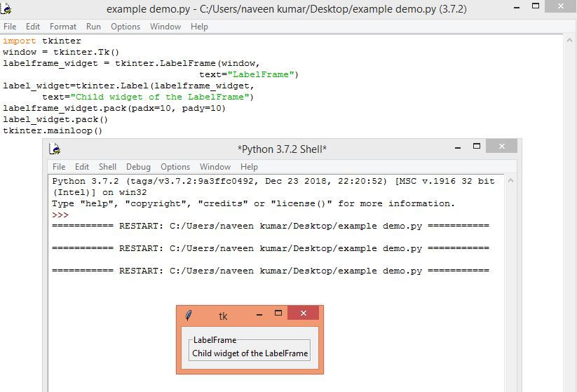This screenshot has height=392, width=577.
Task: Click the IDLE icon in editor title bar
Action: tap(5, 8)
